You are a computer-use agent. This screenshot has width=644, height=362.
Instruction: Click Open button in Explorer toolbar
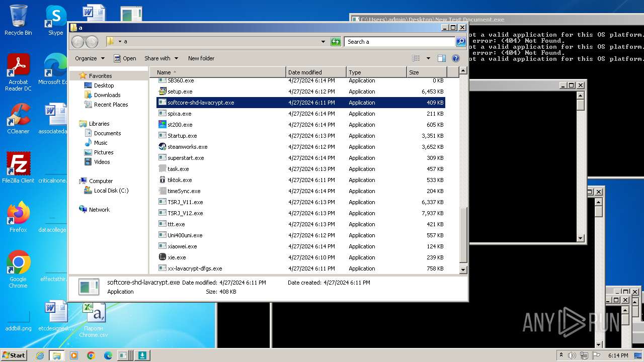(125, 58)
